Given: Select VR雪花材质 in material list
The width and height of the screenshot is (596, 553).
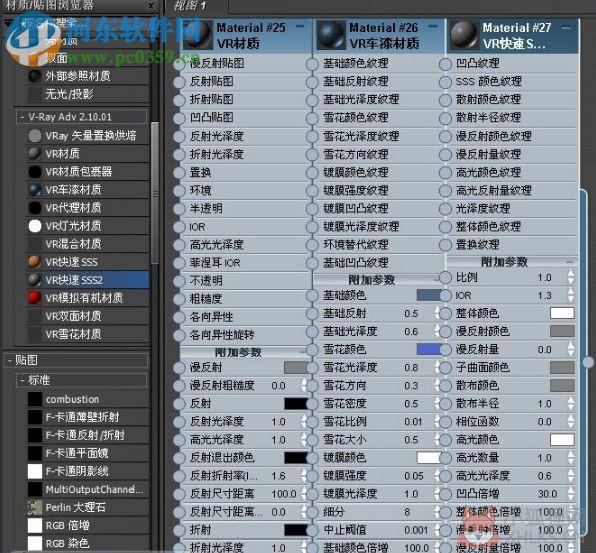Looking at the screenshot, I should click(88, 334).
